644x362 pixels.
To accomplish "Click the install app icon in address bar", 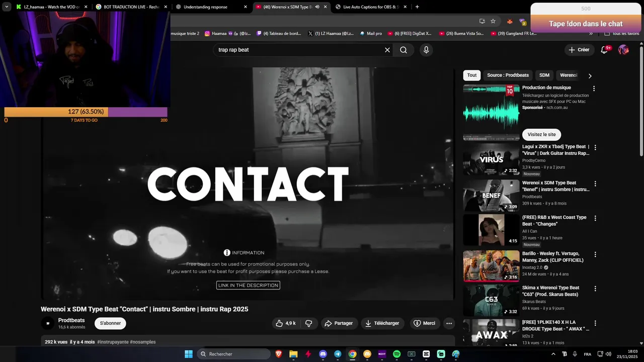I will tap(482, 21).
